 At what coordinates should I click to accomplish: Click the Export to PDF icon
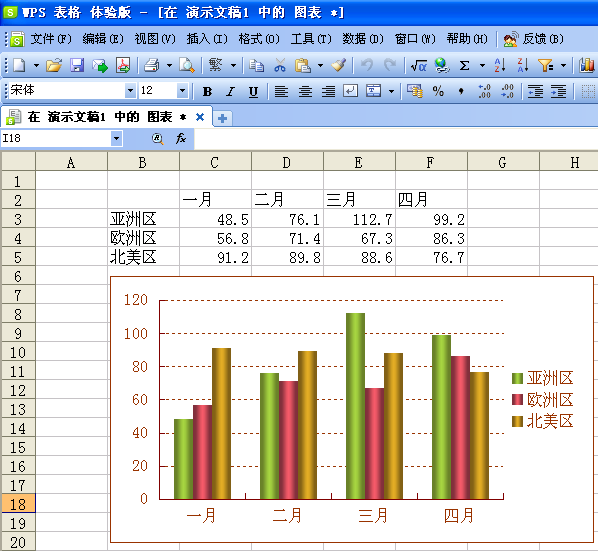123,65
